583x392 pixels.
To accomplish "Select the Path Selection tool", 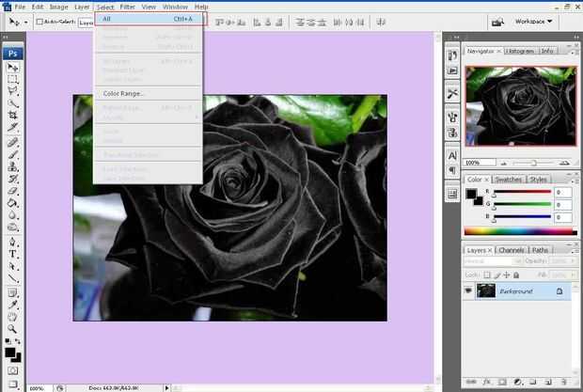I will click(12, 266).
